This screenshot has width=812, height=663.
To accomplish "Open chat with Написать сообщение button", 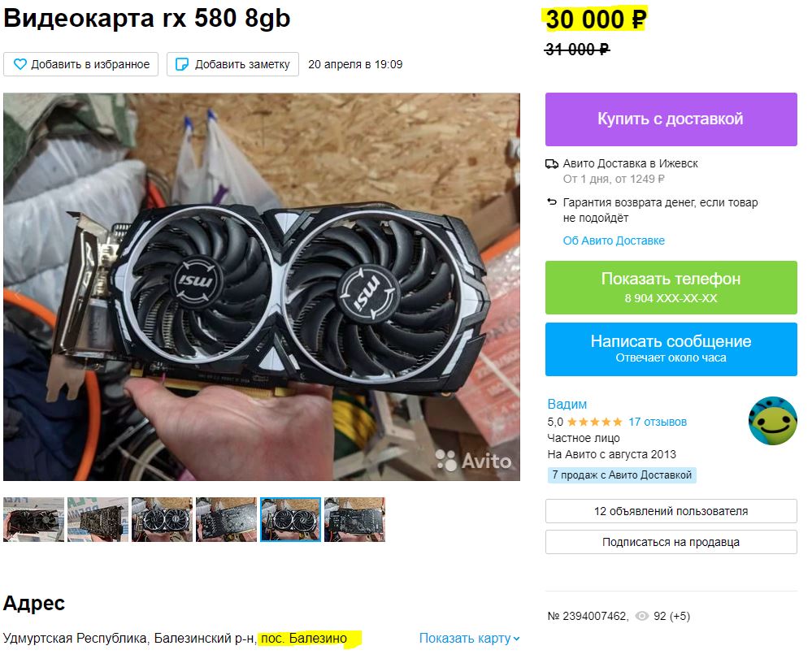I will tap(671, 349).
